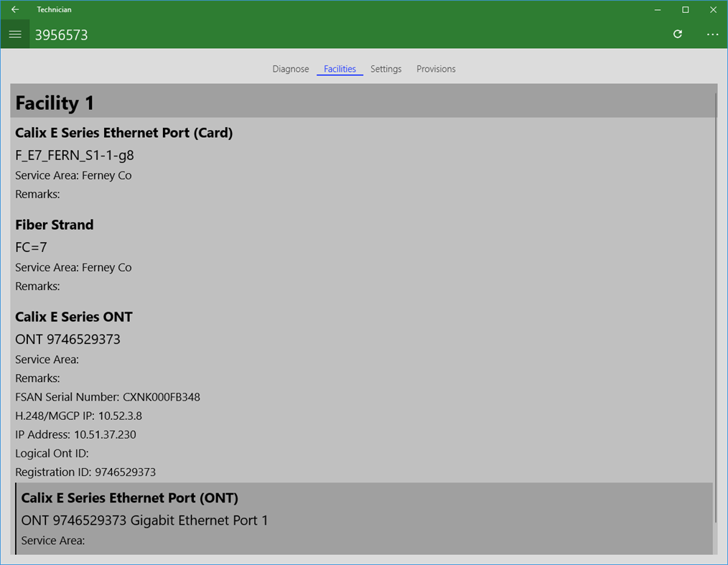The image size is (728, 565).
Task: Minimize the Technician window
Action: (x=658, y=10)
